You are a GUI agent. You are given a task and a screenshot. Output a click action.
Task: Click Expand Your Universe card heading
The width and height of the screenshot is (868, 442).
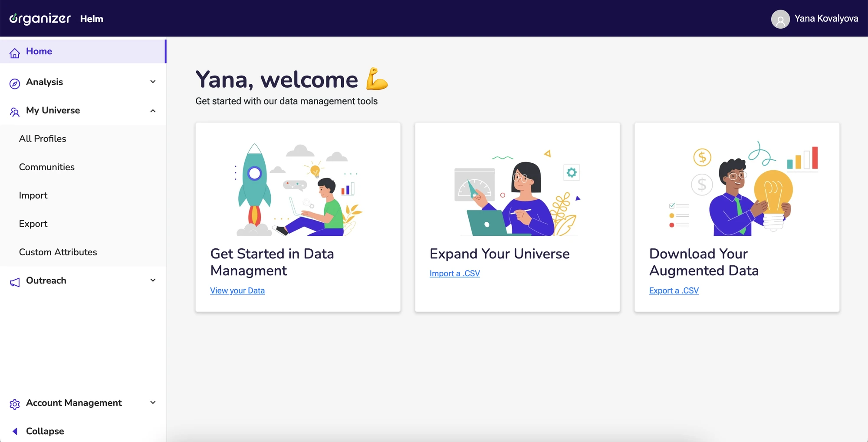500,254
